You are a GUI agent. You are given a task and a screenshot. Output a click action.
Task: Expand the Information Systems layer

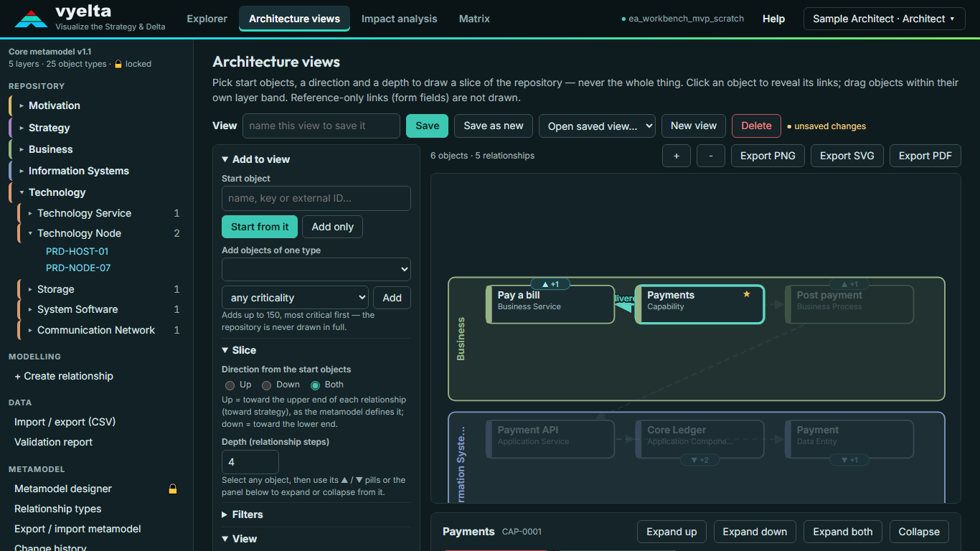tap(22, 171)
